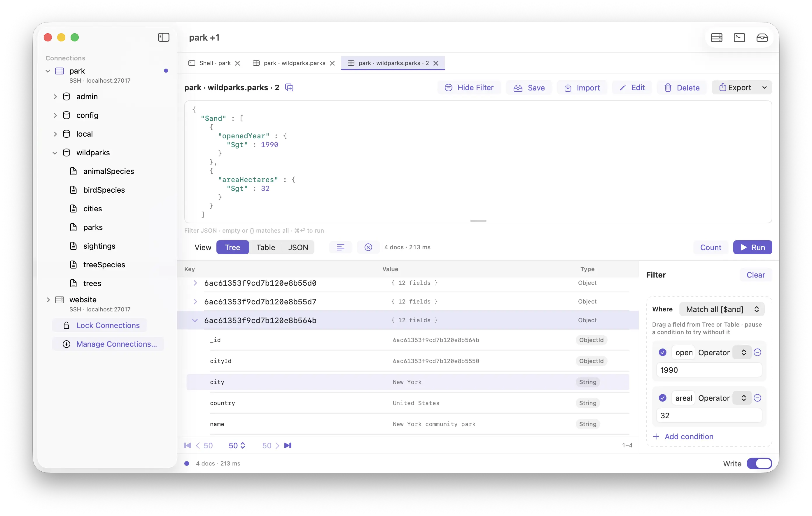This screenshot has height=516, width=812.
Task: Uncheck the openedYear condition checkbox
Action: coord(662,352)
